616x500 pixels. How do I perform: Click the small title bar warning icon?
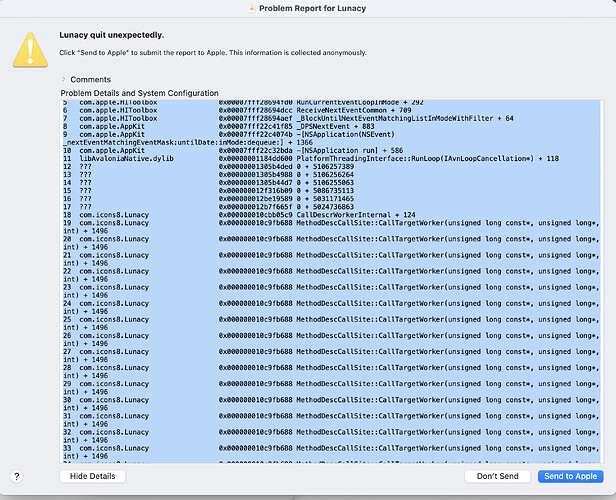pyautogui.click(x=252, y=8)
